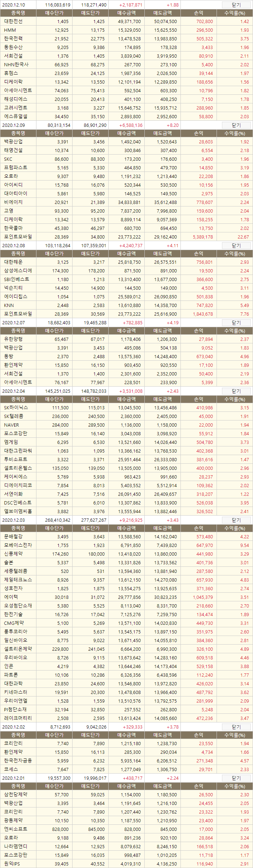Screen dimensions: 253x868
Task: Select the 에이텍 stock name
Action: pyautogui.click(x=11, y=597)
